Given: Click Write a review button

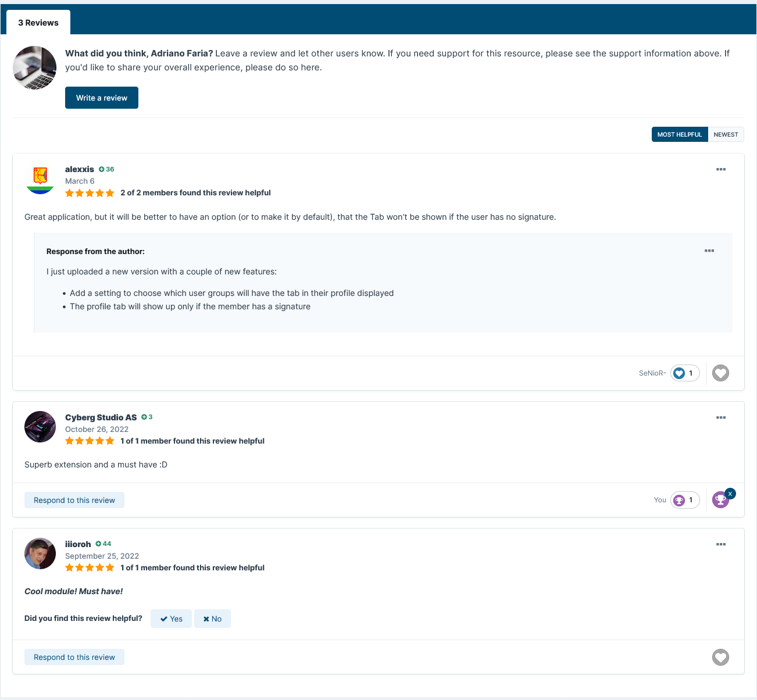Looking at the screenshot, I should click(x=102, y=98).
